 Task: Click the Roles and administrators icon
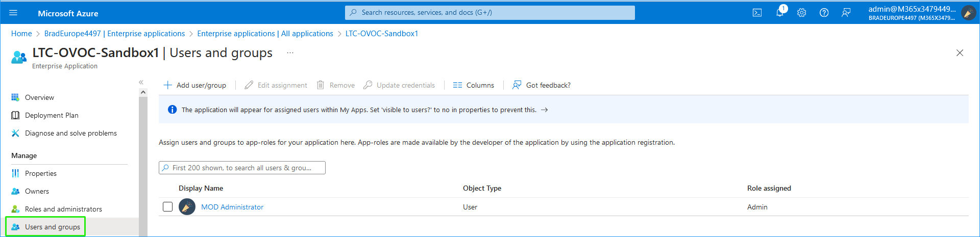15,209
